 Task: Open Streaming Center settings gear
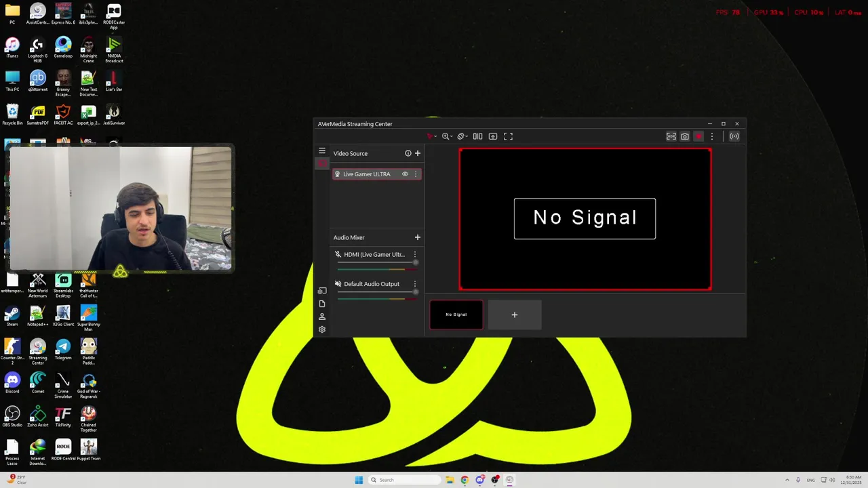tap(322, 329)
